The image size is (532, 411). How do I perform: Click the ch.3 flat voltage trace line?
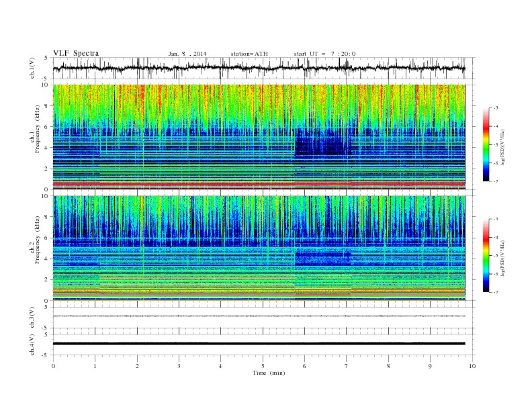pos(259,316)
